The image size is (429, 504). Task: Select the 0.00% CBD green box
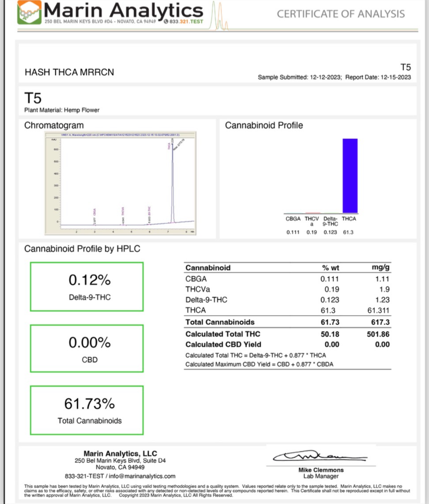(x=87, y=348)
